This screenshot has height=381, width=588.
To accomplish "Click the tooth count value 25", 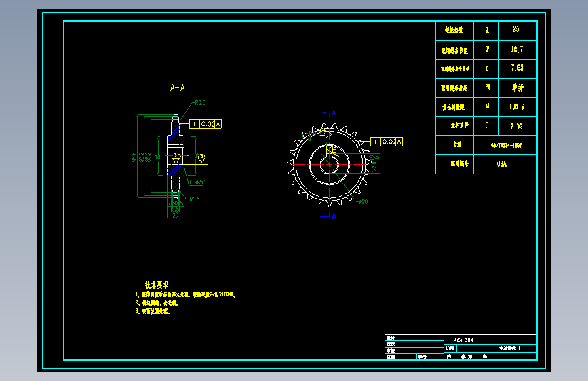I will pos(516,29).
